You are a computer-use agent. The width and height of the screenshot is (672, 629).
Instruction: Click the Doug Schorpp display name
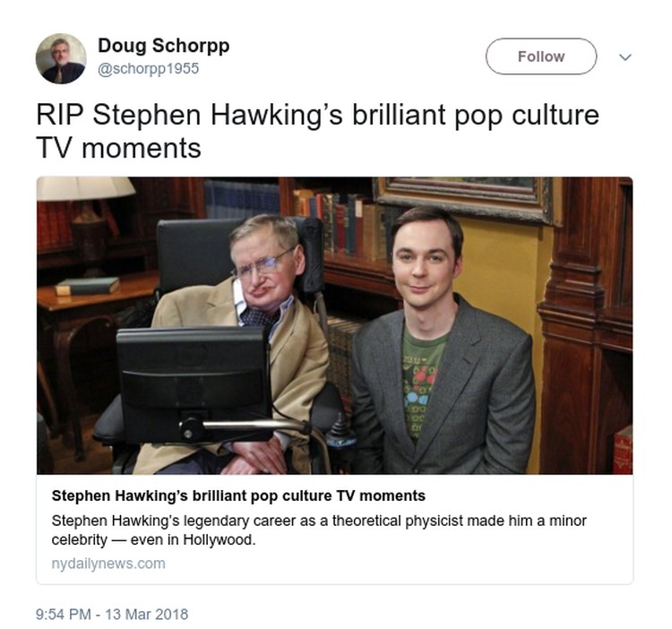tap(164, 46)
